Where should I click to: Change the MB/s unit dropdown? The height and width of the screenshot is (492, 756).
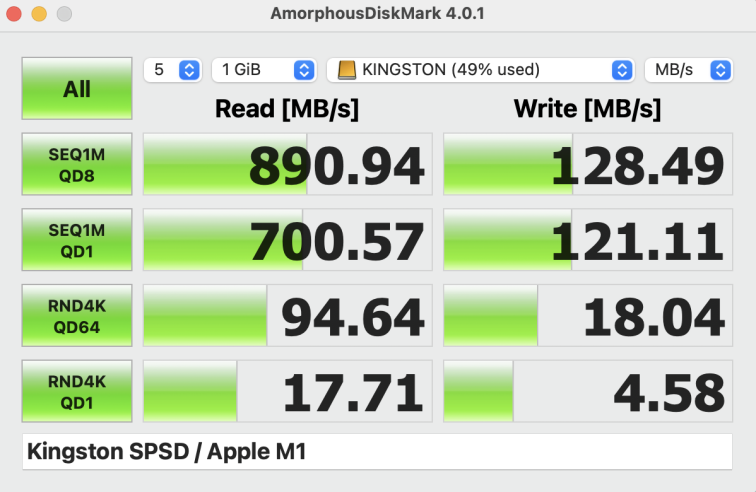689,70
